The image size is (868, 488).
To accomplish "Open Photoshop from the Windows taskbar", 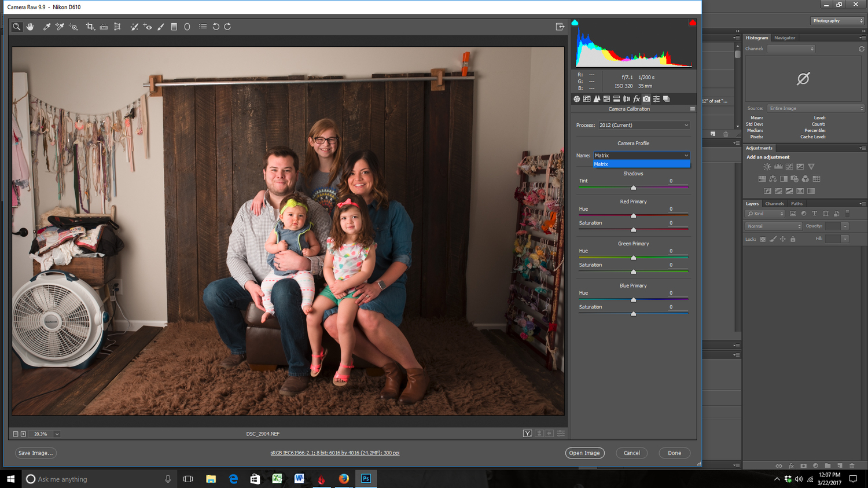I will click(366, 479).
